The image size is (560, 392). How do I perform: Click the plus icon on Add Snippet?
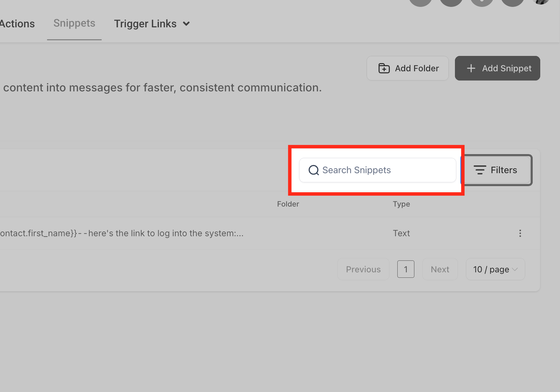click(x=471, y=68)
